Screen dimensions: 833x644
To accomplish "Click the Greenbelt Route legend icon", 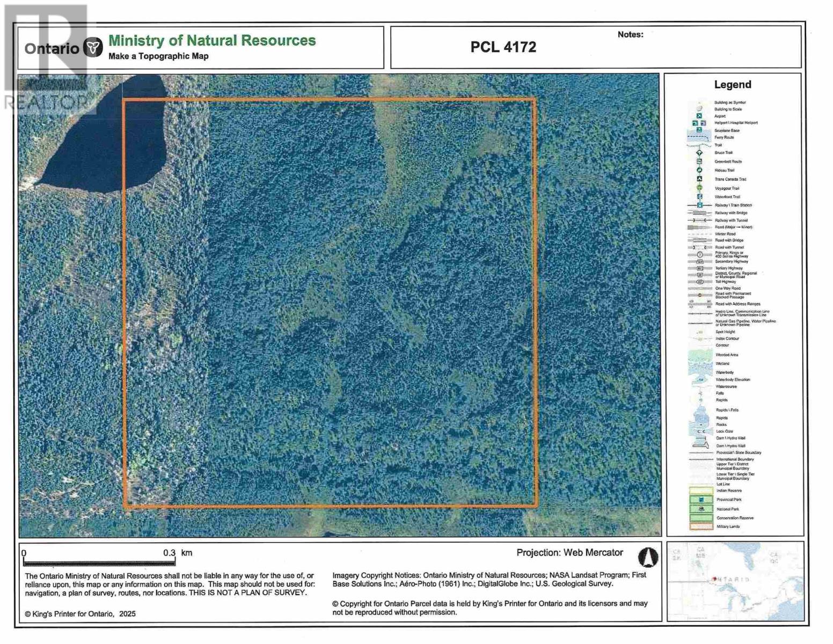I will coord(699,160).
